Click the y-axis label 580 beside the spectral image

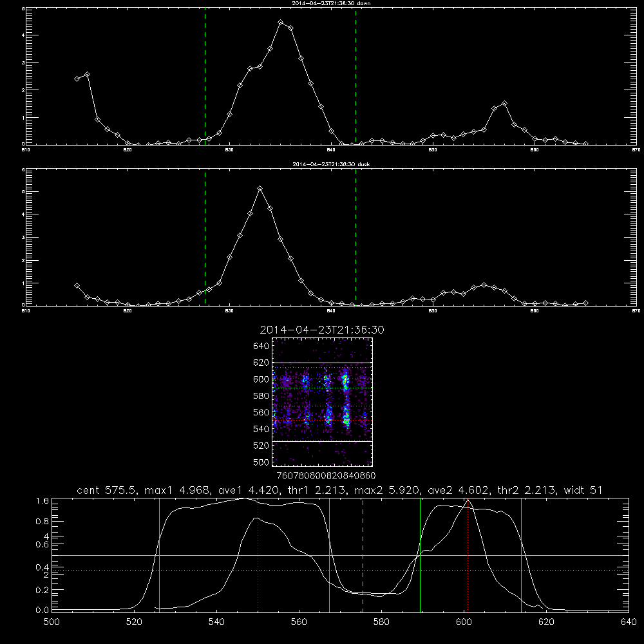[x=261, y=396]
